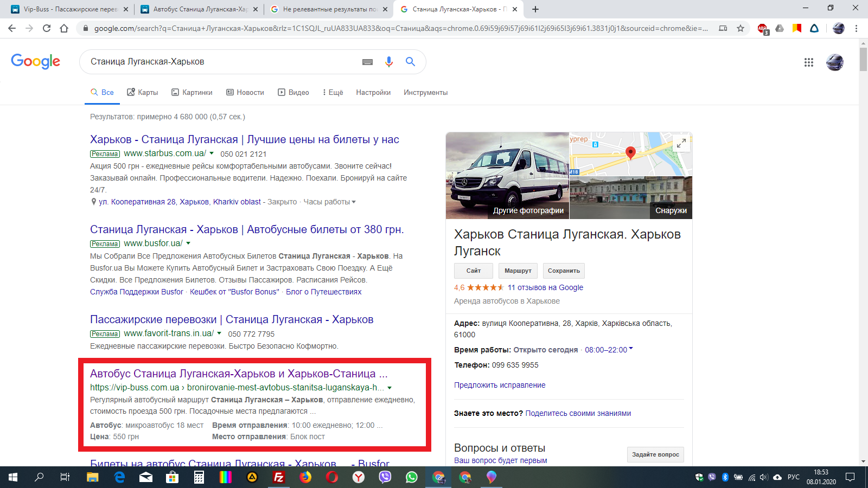This screenshot has width=868, height=488.
Task: Open the vip-buss 'Автобус Станица Луганская-Харьков' result
Action: point(239,374)
